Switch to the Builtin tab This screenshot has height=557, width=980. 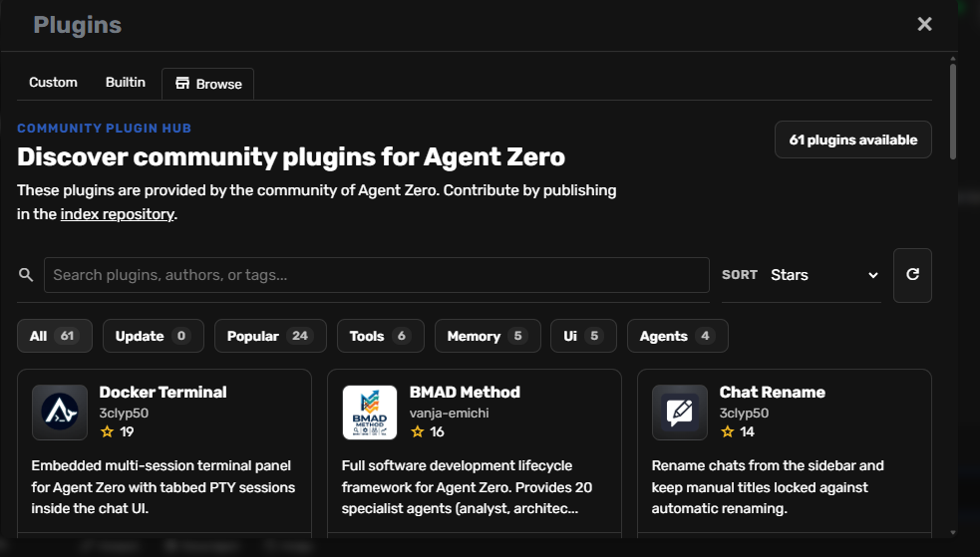[x=126, y=83]
